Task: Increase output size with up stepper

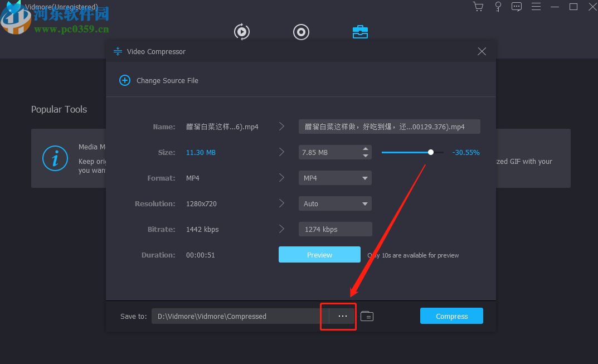Action: 366,149
